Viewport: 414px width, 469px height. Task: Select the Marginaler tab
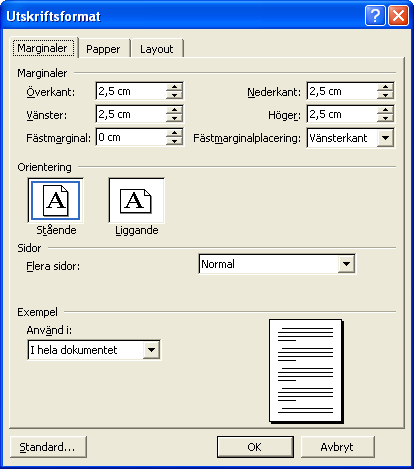[43, 48]
